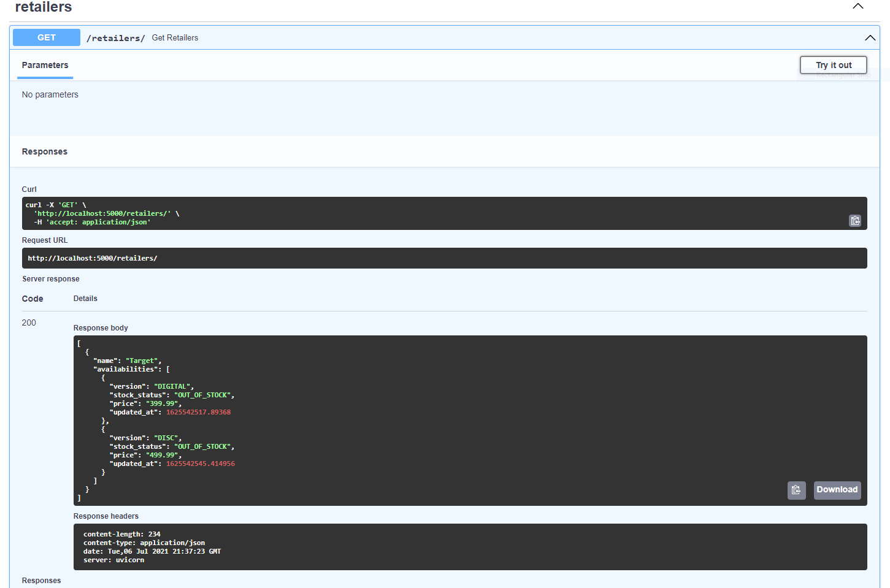The height and width of the screenshot is (588, 890).
Task: Click the content-length: 234 header line
Action: [x=122, y=534]
